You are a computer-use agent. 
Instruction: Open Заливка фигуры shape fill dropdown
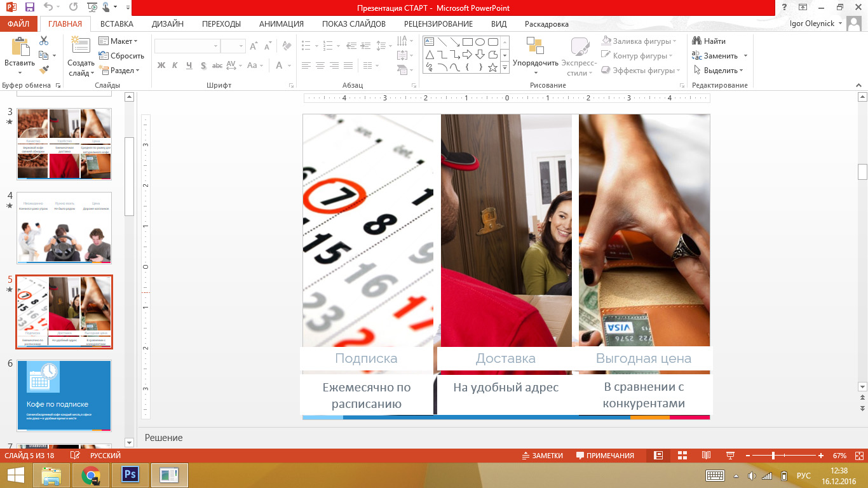(639, 41)
